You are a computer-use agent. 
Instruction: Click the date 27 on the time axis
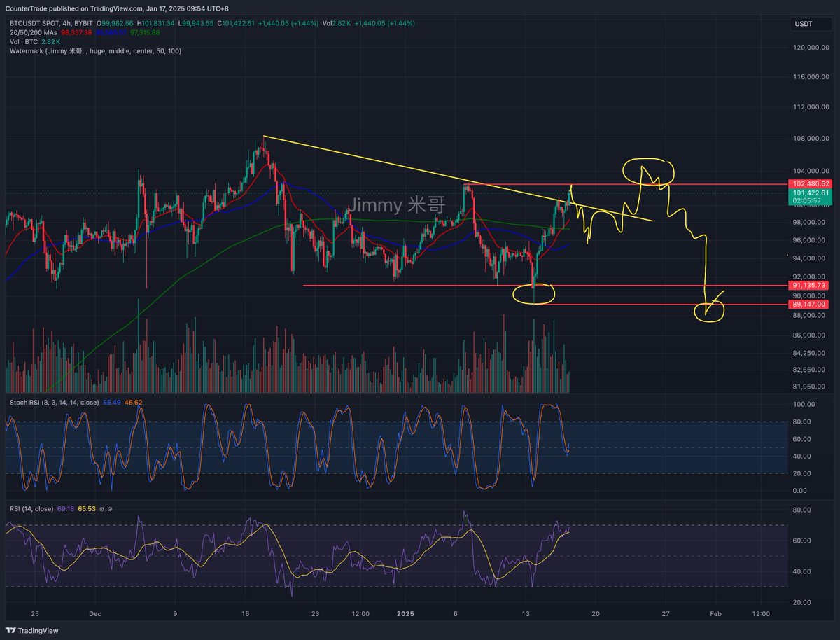[x=666, y=613]
